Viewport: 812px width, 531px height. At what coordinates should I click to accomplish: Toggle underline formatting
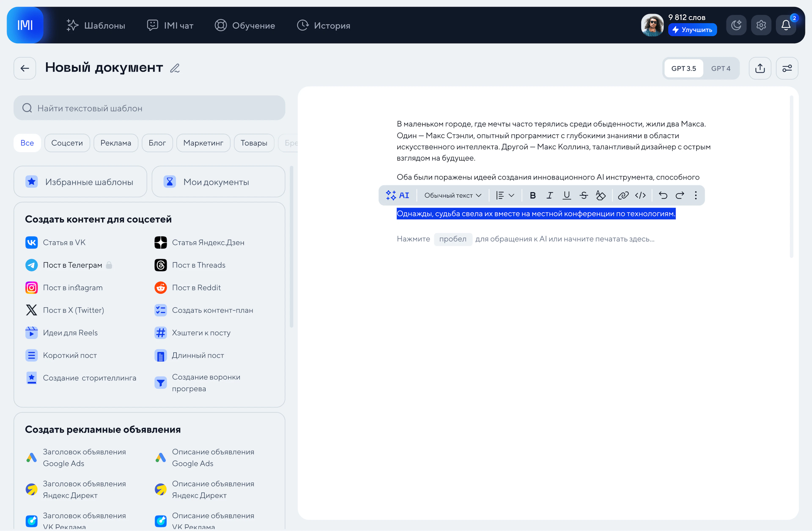(567, 195)
